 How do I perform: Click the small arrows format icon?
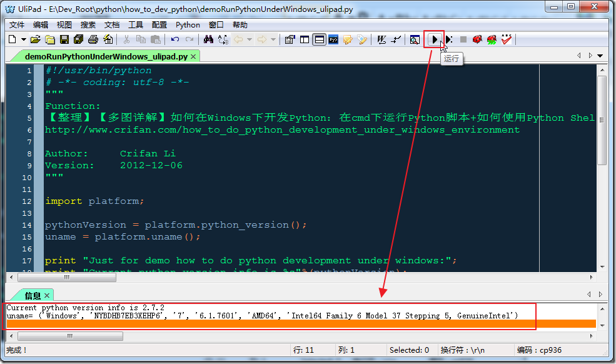pos(396,39)
